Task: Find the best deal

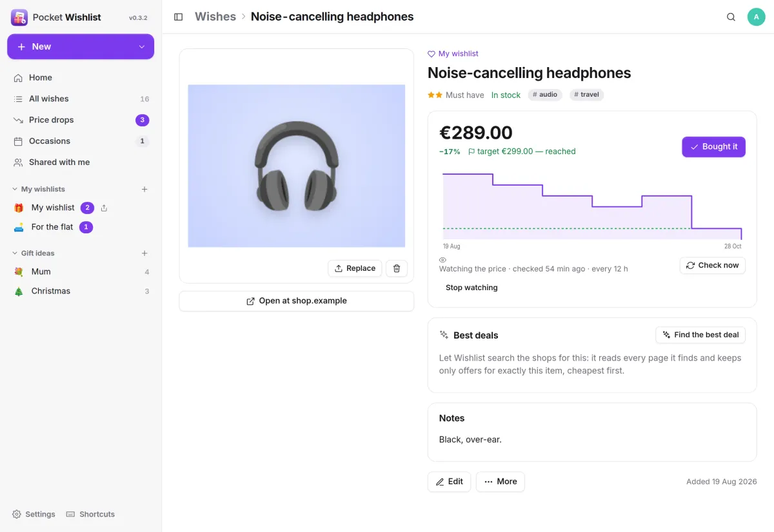Action: coord(700,335)
